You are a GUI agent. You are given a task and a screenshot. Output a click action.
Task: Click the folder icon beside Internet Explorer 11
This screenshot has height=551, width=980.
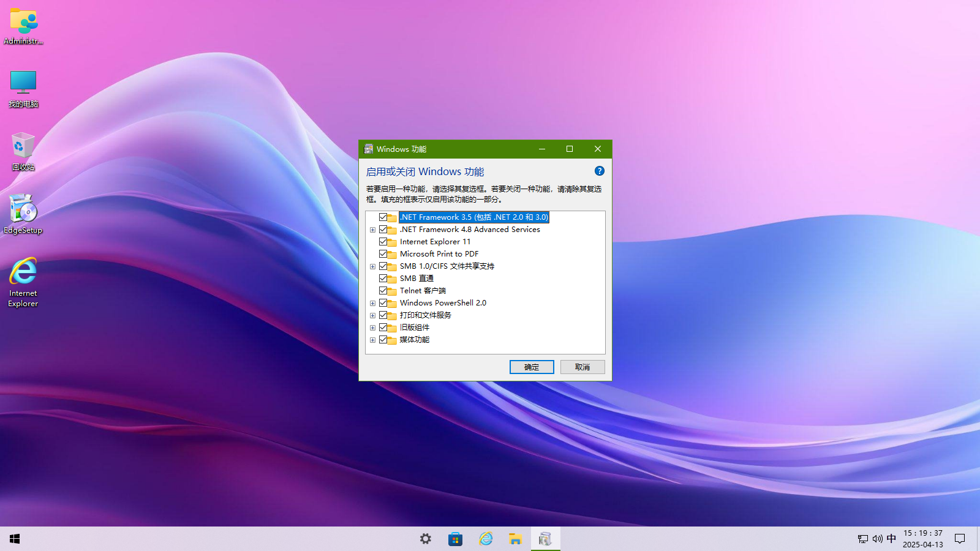392,242
